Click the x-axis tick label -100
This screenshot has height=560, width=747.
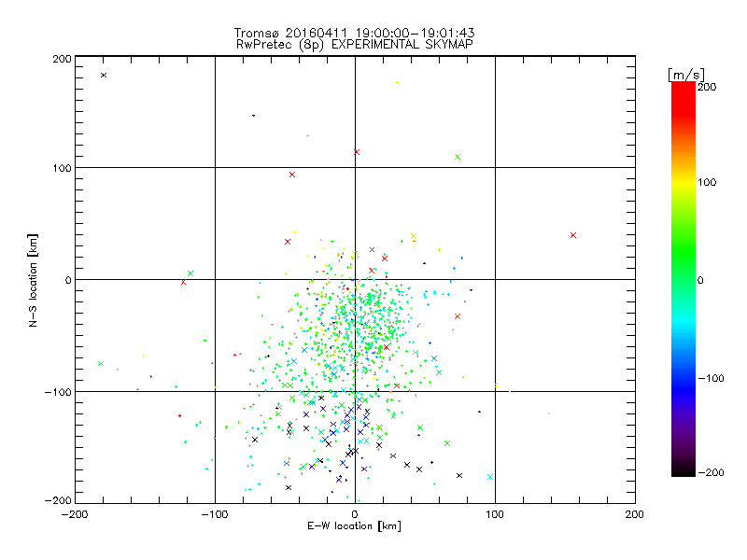pyautogui.click(x=215, y=514)
